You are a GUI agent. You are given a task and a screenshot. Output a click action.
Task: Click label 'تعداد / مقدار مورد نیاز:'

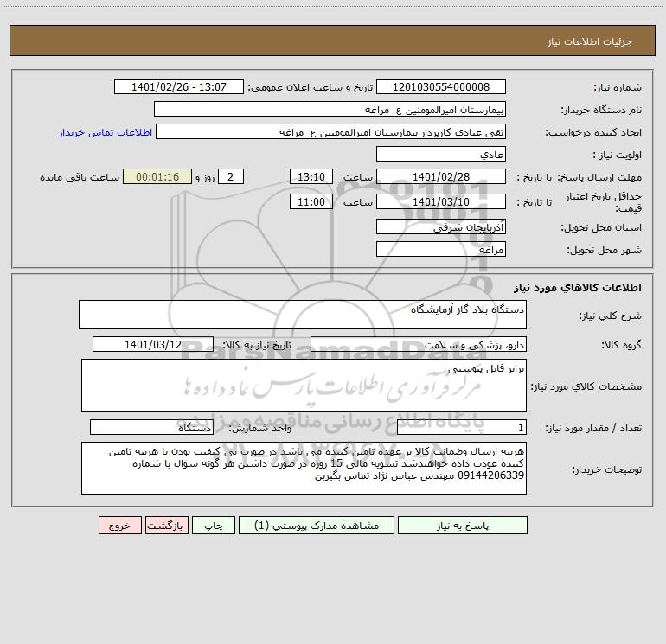593,428
